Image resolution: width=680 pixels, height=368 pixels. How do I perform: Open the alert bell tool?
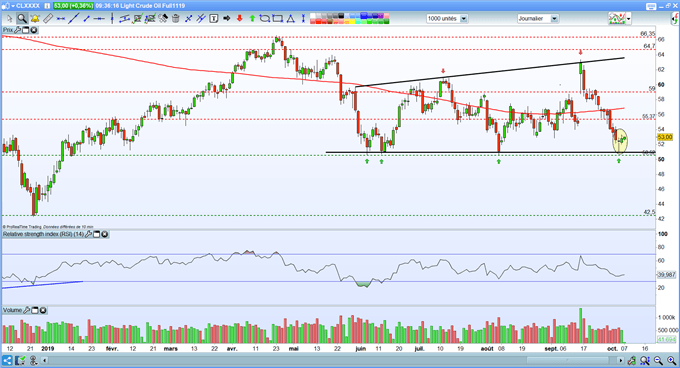[x=35, y=19]
